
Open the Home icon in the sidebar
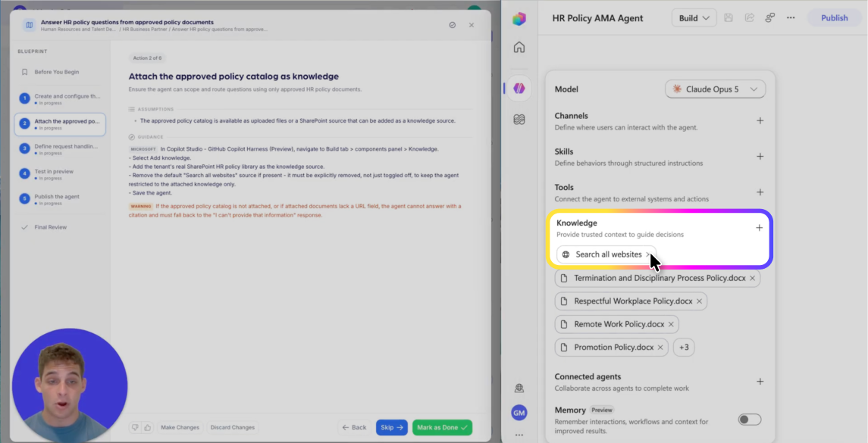click(519, 47)
